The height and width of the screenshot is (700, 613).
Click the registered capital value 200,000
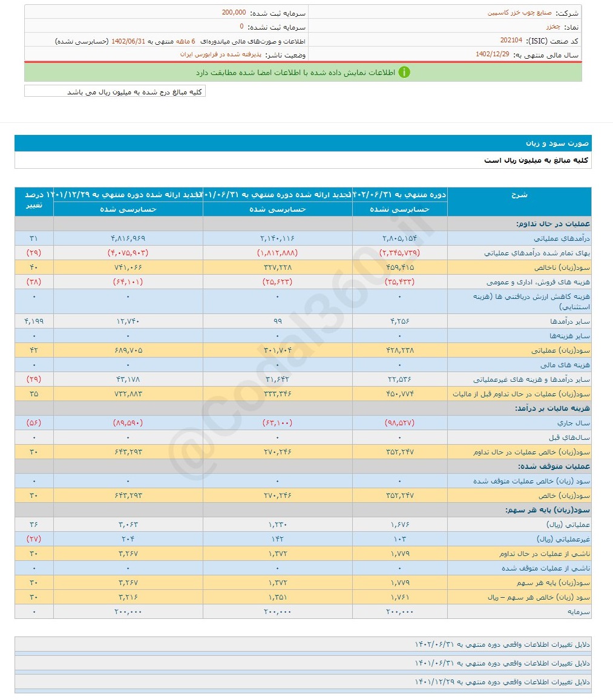coord(234,12)
